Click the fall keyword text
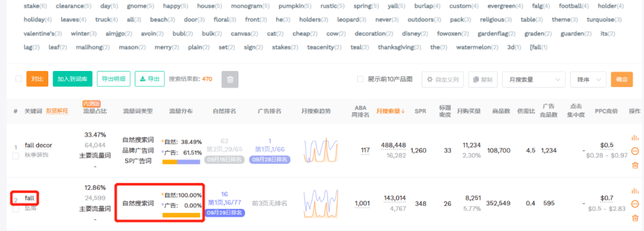Screen dimensions: 644x231 point(29,198)
